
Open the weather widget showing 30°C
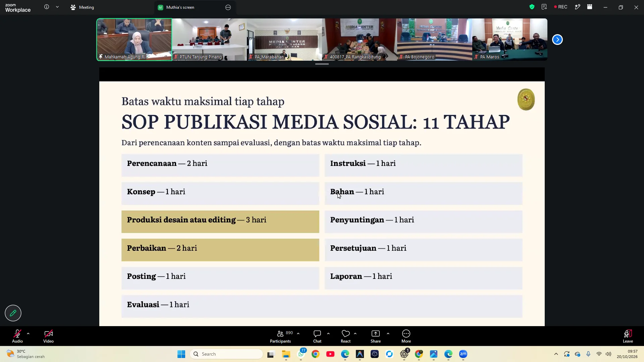[26, 354]
